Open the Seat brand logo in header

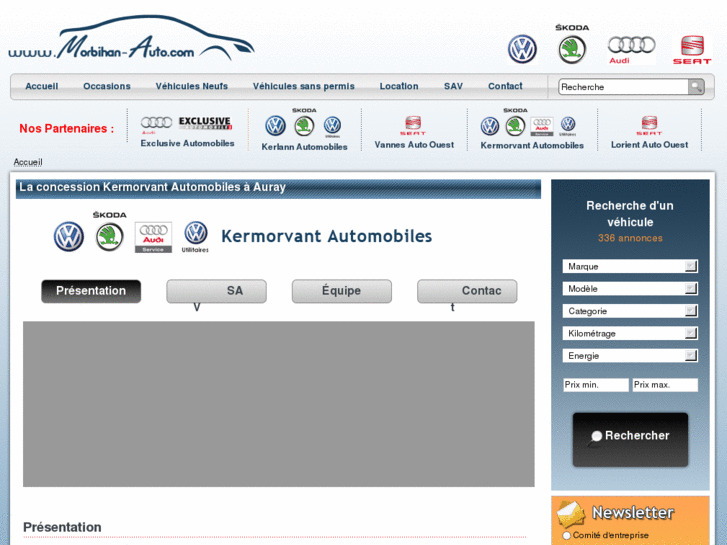(x=692, y=50)
